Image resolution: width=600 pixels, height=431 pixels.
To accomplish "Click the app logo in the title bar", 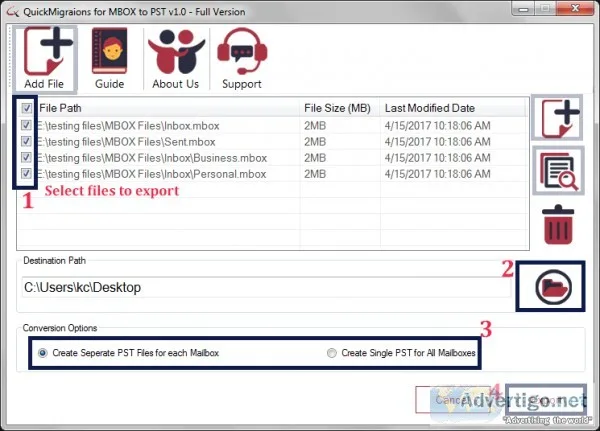I will [x=12, y=12].
